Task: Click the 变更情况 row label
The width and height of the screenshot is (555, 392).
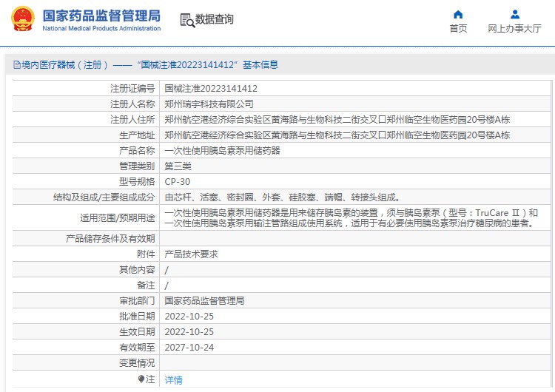Action: click(137, 363)
